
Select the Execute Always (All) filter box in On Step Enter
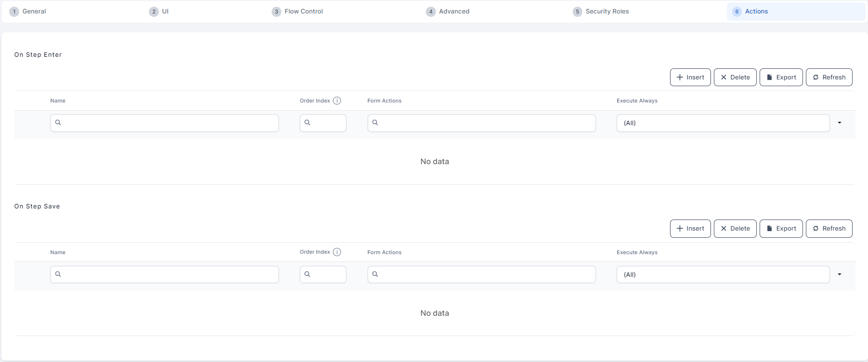723,123
